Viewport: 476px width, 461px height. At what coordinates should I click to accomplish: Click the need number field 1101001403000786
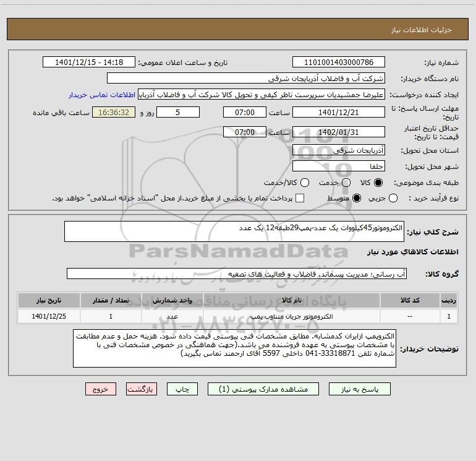[339, 62]
